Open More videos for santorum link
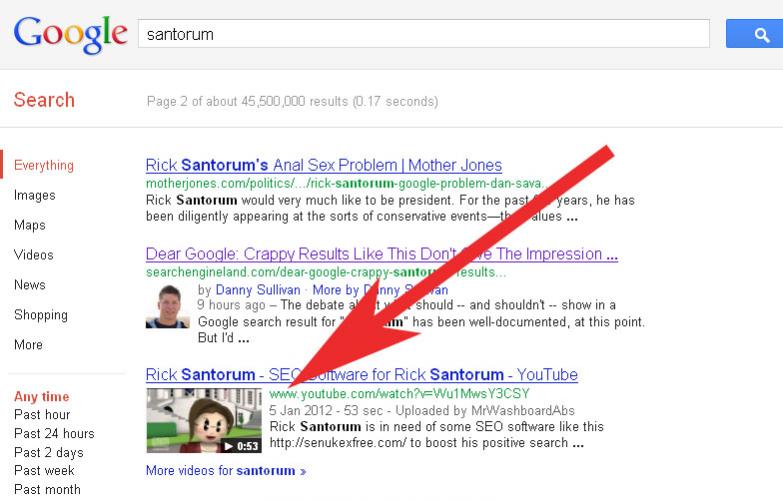 click(226, 471)
